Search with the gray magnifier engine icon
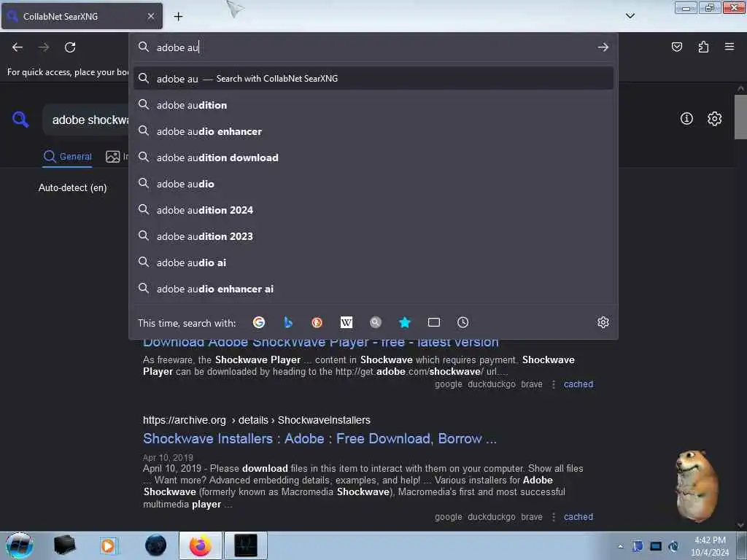Image resolution: width=747 pixels, height=560 pixels. point(376,322)
